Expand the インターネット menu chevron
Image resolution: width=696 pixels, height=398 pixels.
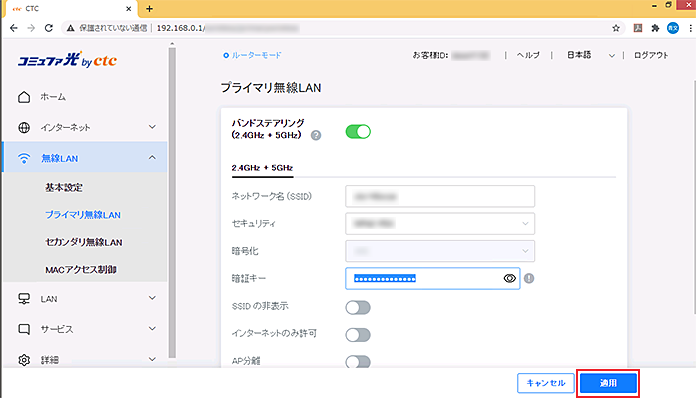(152, 127)
